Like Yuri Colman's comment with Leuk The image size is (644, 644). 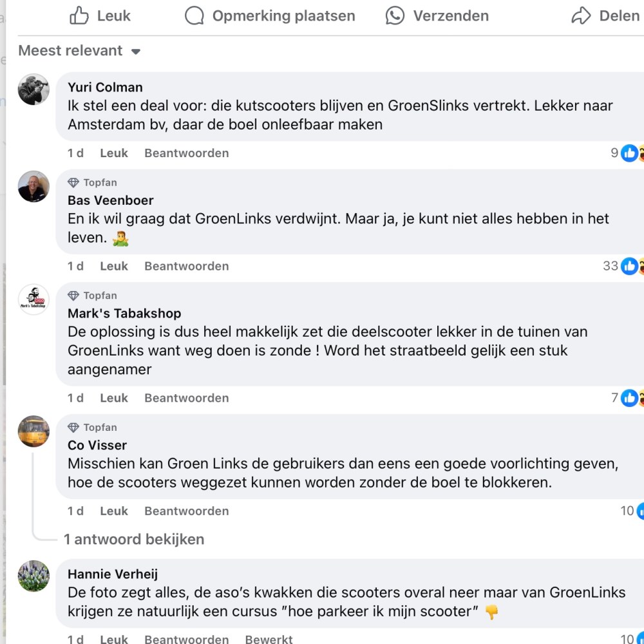tap(114, 153)
